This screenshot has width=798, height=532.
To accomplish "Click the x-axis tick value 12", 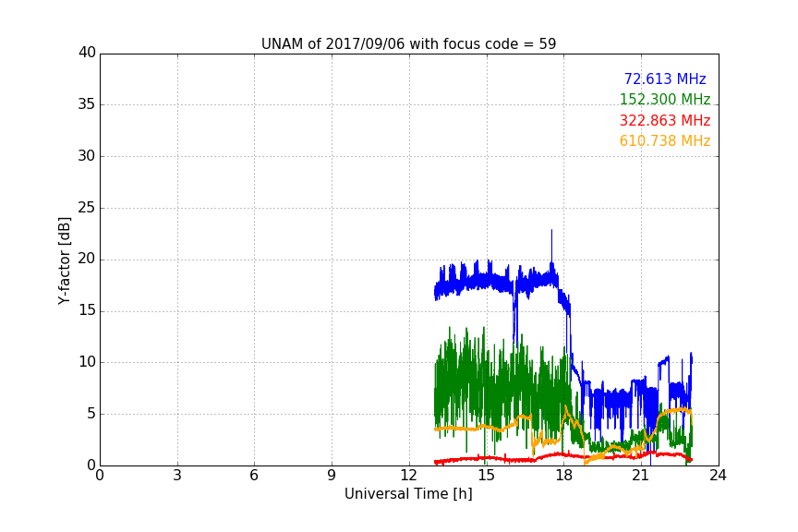I will coord(409,476).
